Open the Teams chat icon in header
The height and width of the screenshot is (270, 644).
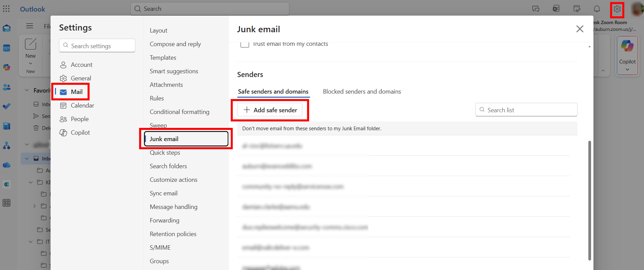tap(536, 9)
